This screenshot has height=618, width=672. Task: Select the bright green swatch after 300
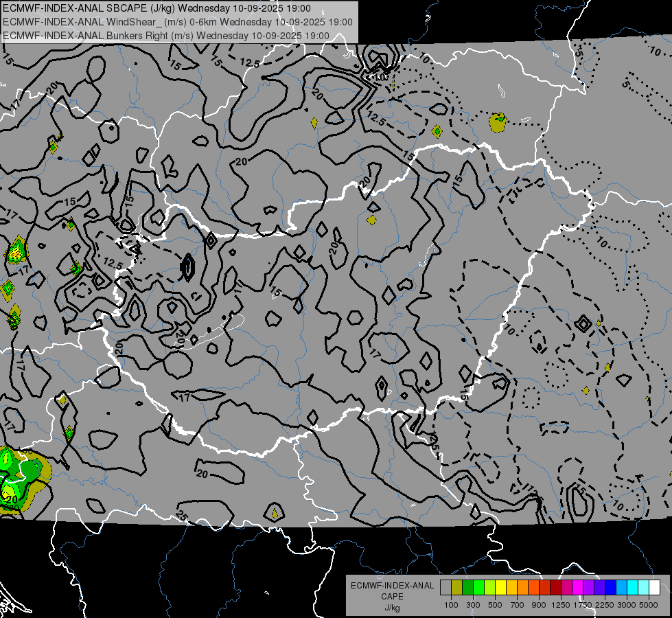(478, 588)
